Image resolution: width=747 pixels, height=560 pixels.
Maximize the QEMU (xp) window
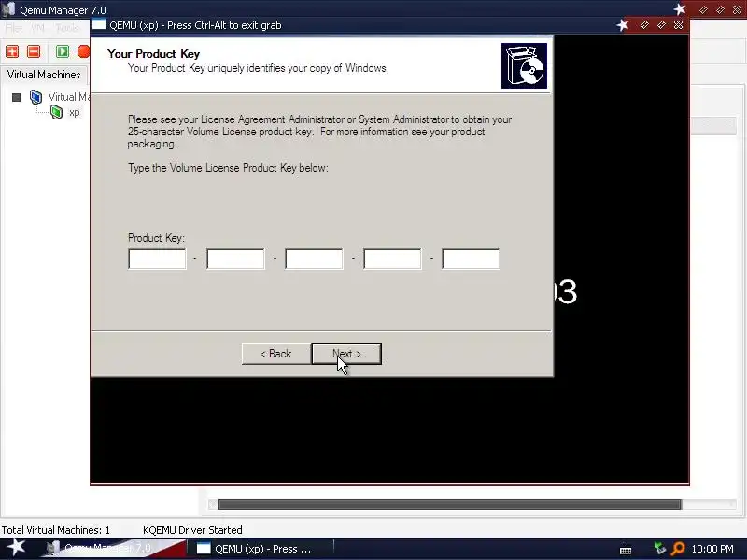pos(661,25)
